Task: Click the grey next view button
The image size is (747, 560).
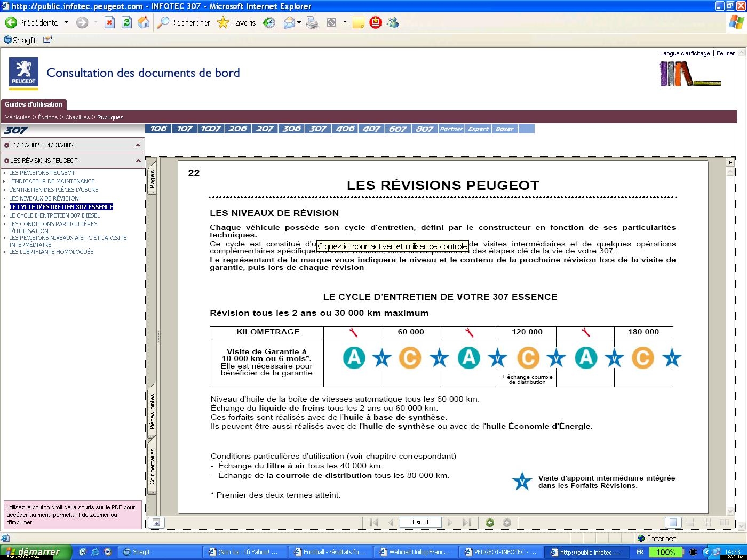Action: (x=507, y=523)
